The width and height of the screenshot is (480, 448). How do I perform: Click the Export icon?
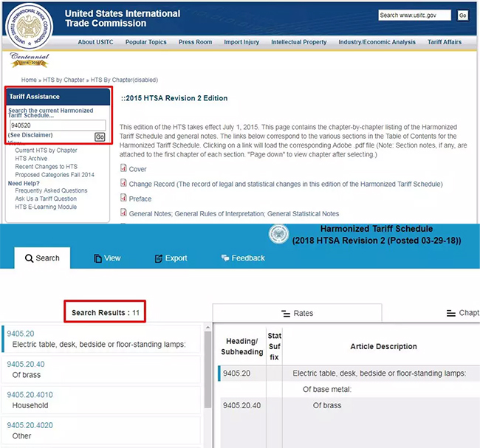point(159,258)
